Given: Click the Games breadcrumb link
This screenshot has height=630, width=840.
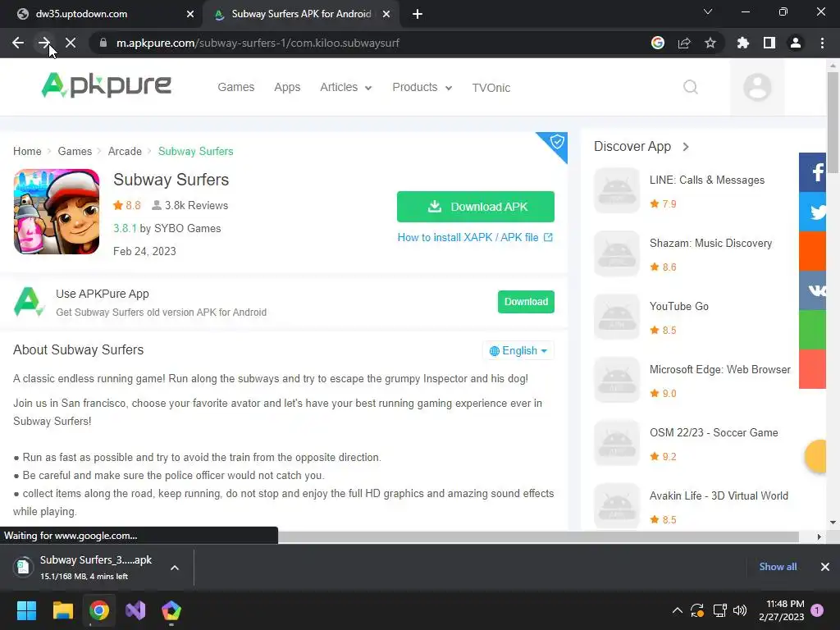Looking at the screenshot, I should pos(75,151).
